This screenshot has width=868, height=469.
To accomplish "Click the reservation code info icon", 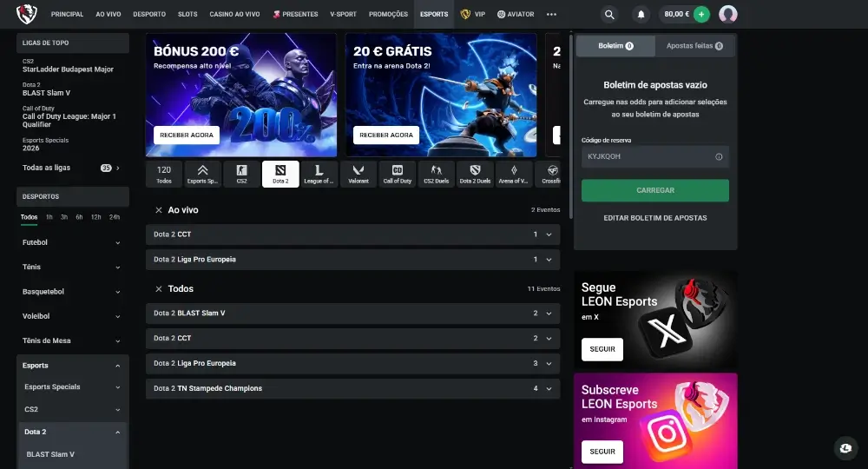I will pyautogui.click(x=719, y=157).
